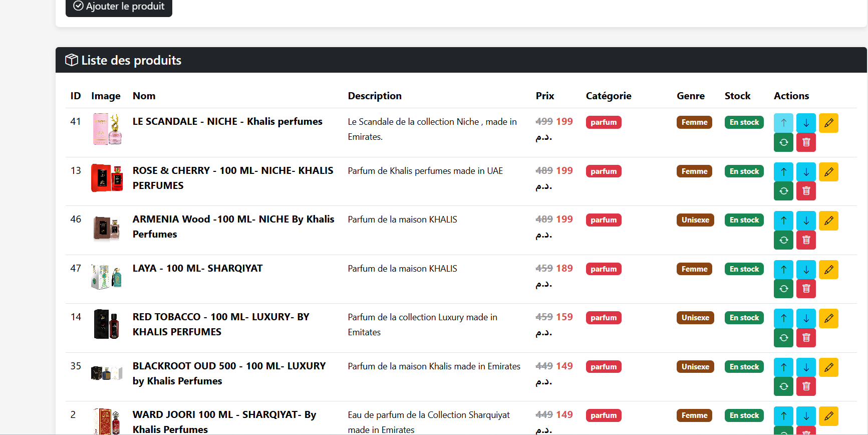Move BLACKROOT OUD 500 product up
This screenshot has height=435, width=868.
point(783,367)
